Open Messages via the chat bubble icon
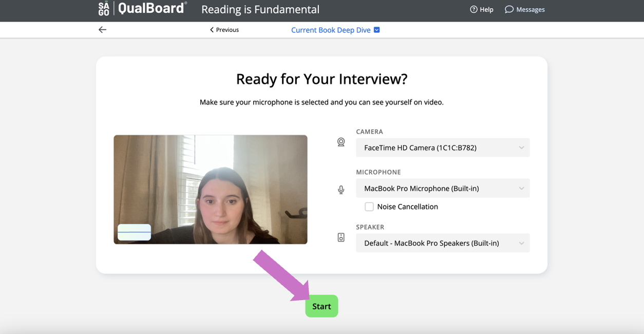The height and width of the screenshot is (334, 644). click(x=508, y=9)
